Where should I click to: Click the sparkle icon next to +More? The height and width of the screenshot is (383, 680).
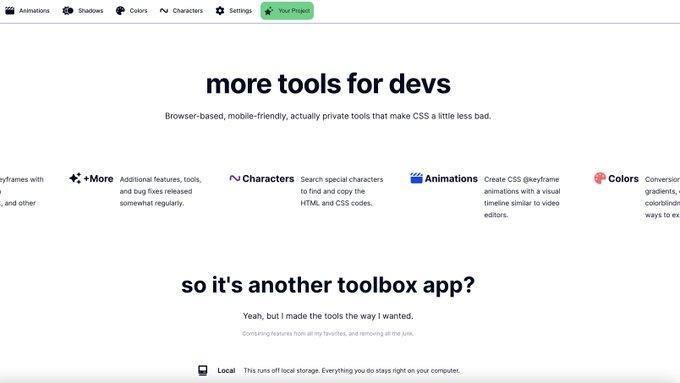(75, 178)
